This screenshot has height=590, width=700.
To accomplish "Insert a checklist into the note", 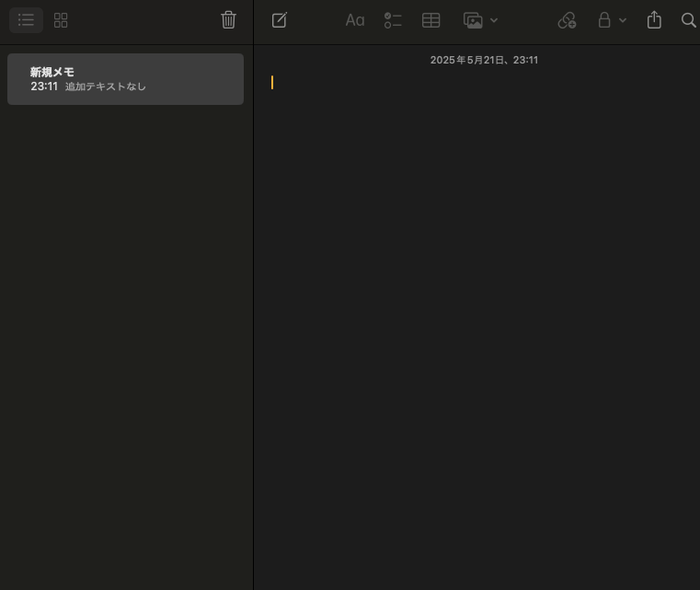I will click(393, 20).
